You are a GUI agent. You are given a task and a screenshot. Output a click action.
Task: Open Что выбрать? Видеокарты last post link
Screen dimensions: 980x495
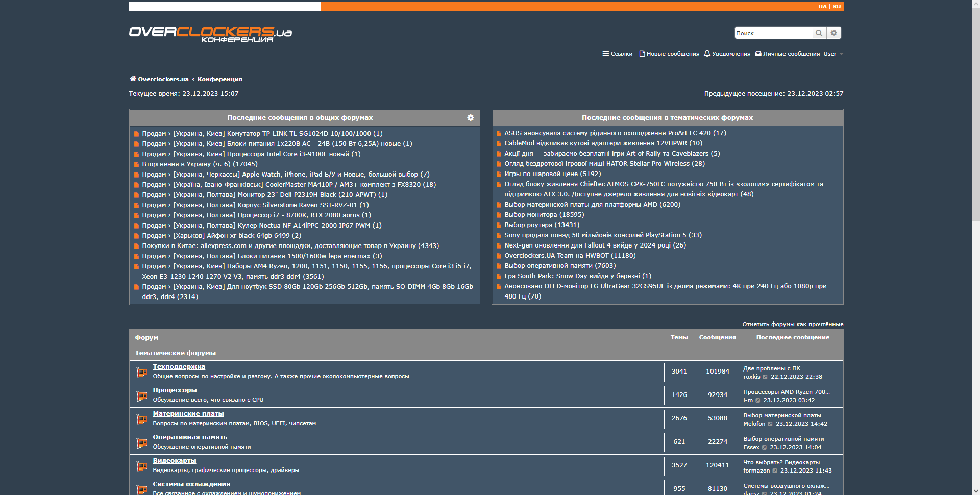(x=785, y=462)
